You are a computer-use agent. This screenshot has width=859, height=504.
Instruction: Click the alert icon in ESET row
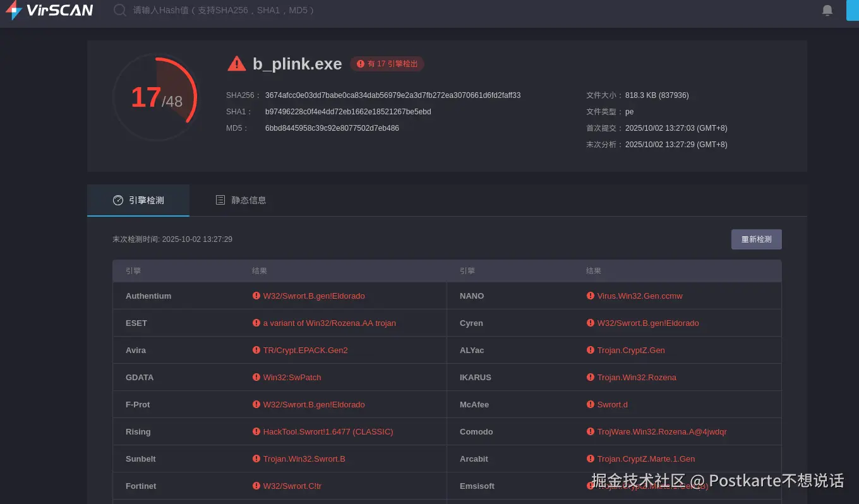click(256, 323)
